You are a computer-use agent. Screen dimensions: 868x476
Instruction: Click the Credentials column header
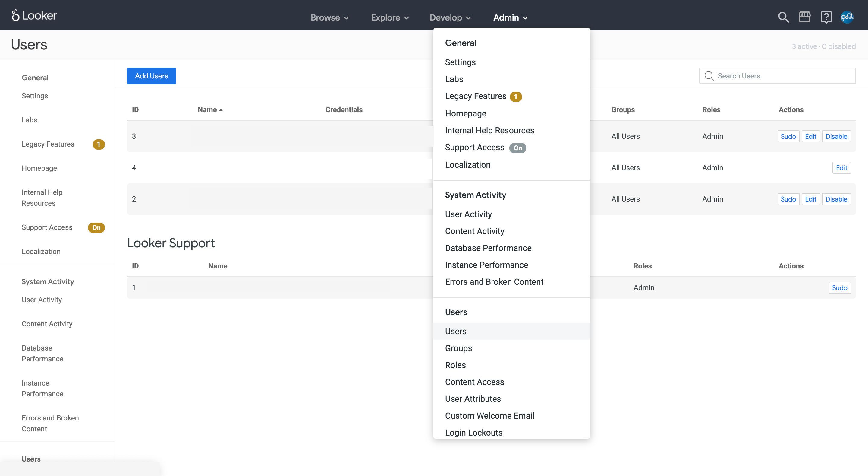(344, 110)
